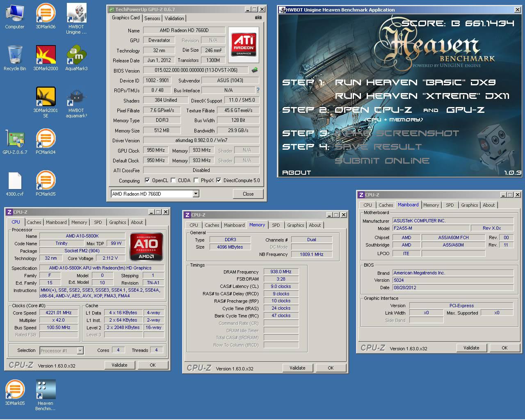Click the Driver Version field in GPU-Z

tap(201, 140)
